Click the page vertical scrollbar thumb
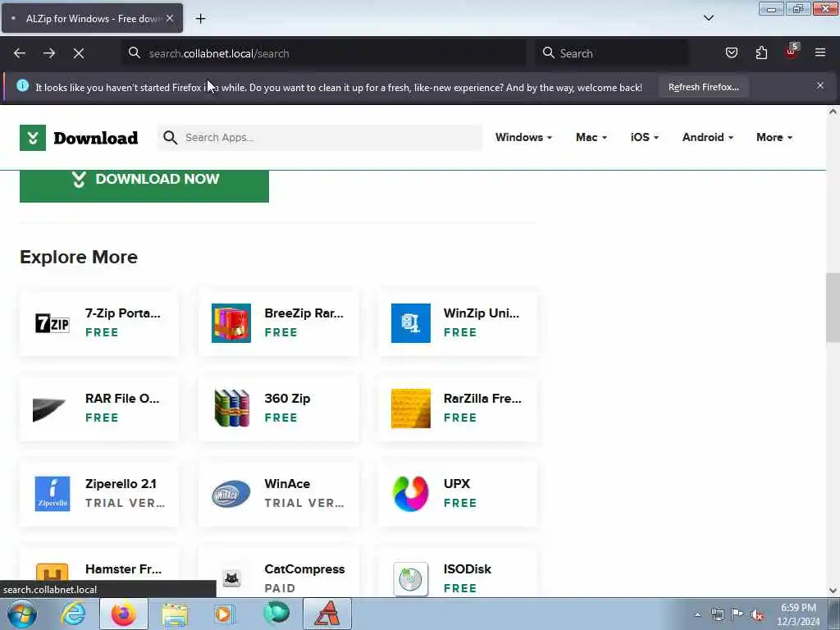This screenshot has width=840, height=630. coord(833,307)
